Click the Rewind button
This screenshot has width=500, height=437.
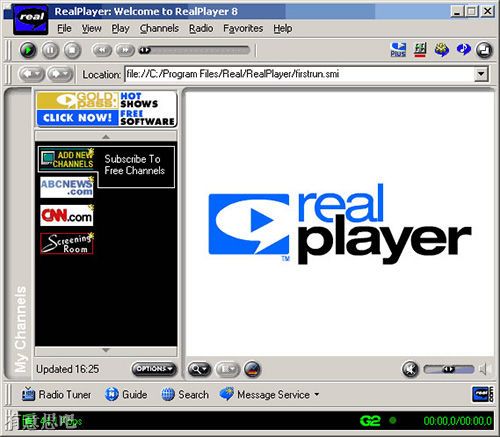[102, 50]
